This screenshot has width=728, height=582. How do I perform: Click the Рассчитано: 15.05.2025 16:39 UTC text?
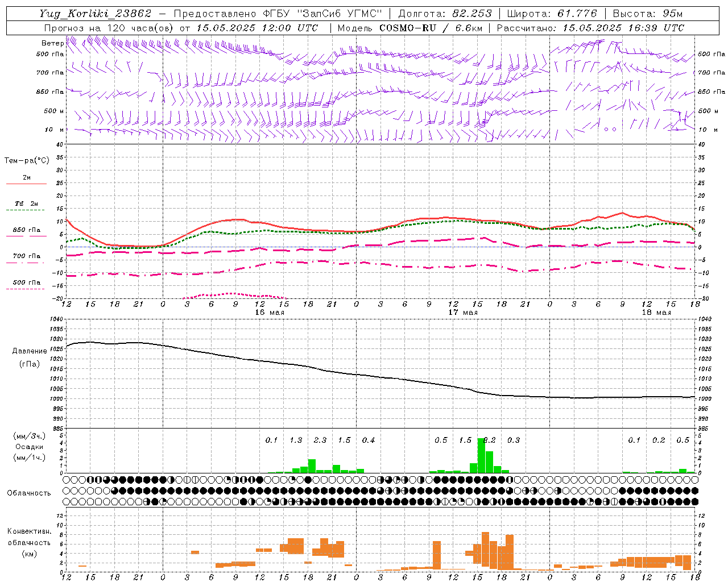pos(590,28)
